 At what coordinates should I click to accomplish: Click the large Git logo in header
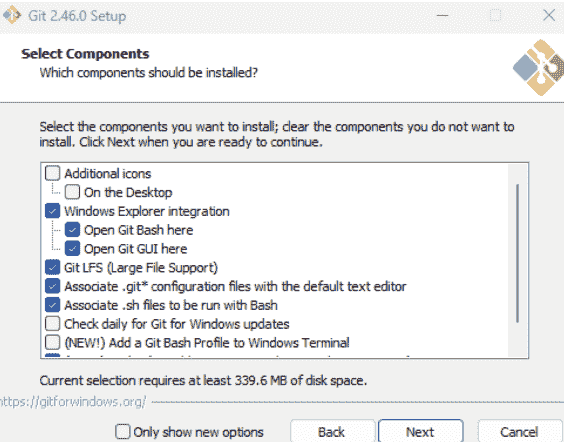(538, 68)
